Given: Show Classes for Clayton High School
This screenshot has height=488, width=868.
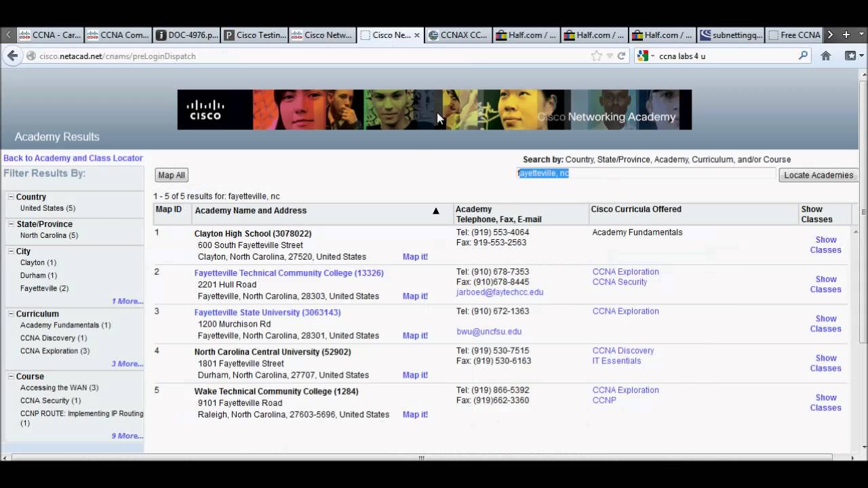Looking at the screenshot, I should pyautogui.click(x=826, y=245).
